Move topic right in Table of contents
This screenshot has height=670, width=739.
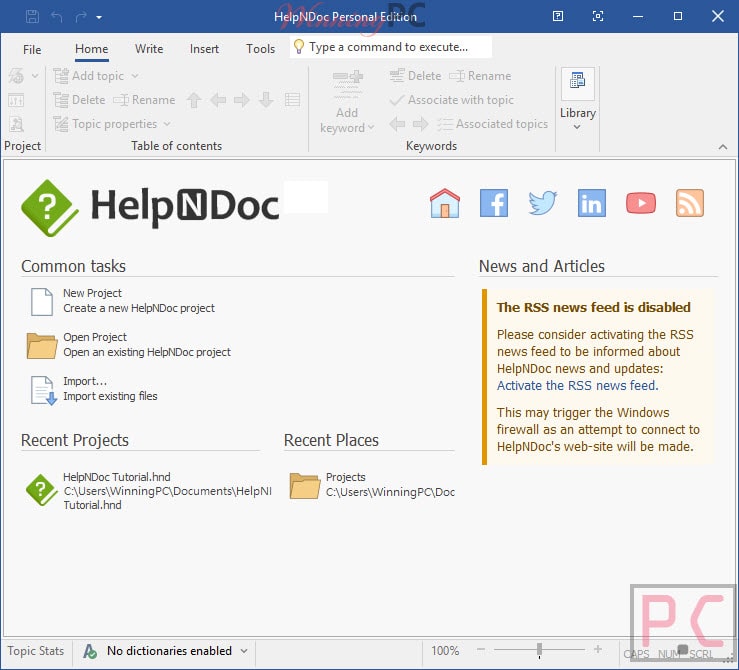[x=242, y=100]
